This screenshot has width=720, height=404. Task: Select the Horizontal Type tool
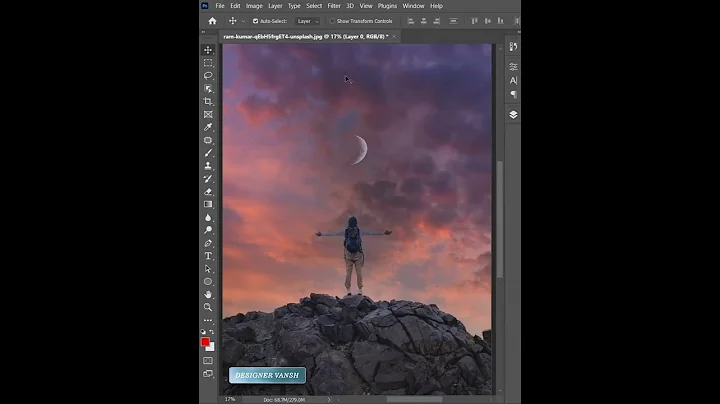208,256
